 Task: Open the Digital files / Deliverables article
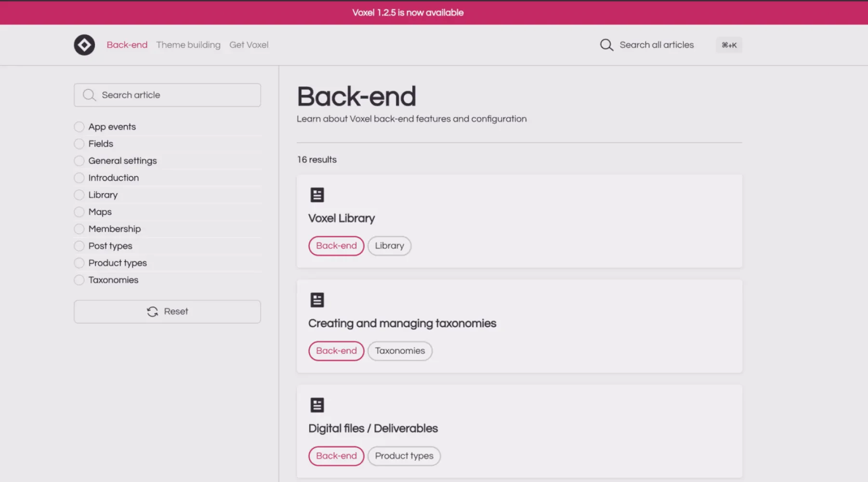pos(373,428)
